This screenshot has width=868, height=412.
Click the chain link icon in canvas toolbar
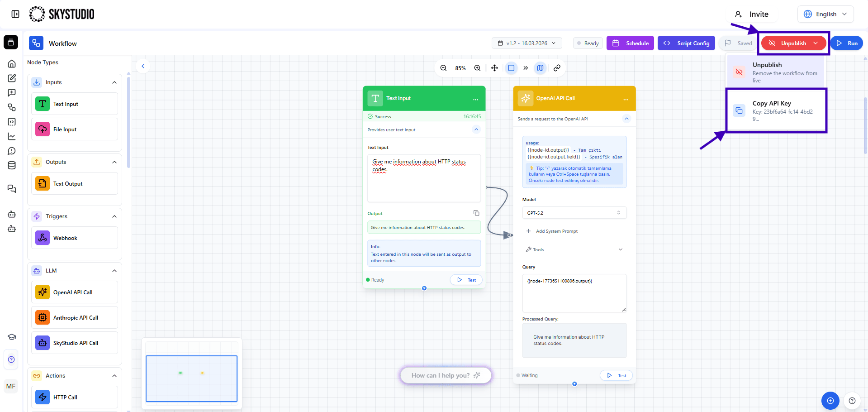click(557, 68)
